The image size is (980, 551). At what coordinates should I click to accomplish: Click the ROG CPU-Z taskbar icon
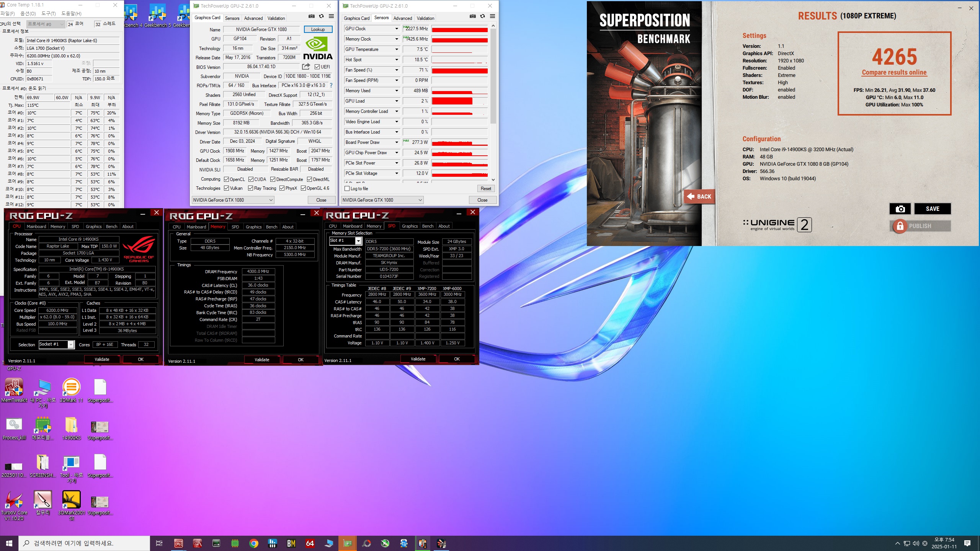pyautogui.click(x=178, y=543)
